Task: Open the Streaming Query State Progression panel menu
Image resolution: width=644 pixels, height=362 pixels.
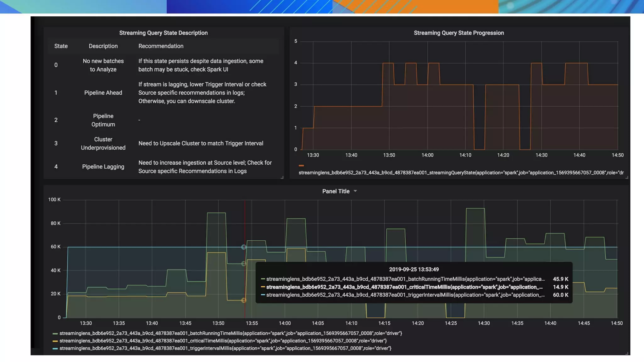Action: pyautogui.click(x=458, y=33)
